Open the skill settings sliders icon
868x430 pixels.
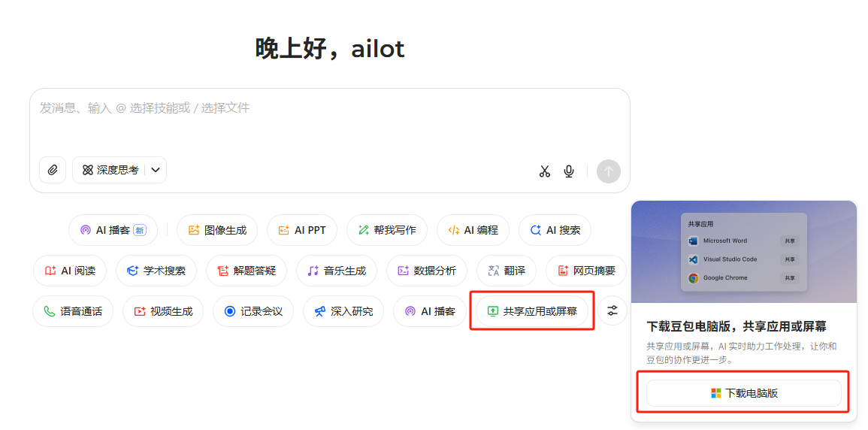point(612,310)
